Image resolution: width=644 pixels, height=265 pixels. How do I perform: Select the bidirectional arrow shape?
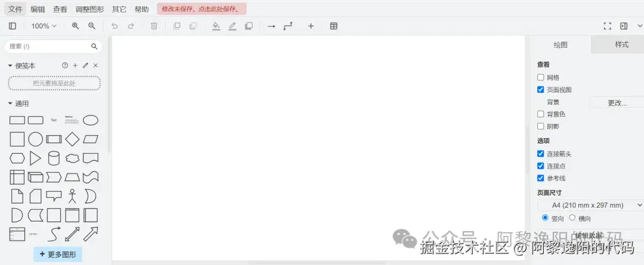click(72, 234)
